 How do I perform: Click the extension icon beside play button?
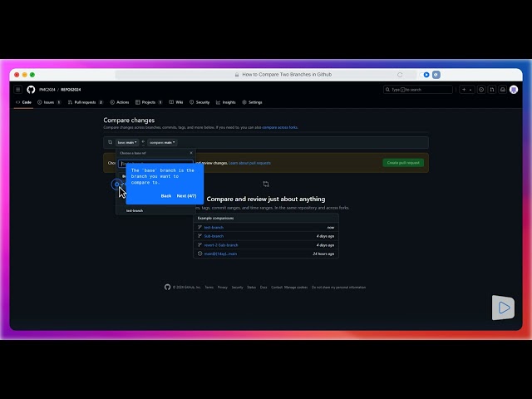[x=436, y=75]
